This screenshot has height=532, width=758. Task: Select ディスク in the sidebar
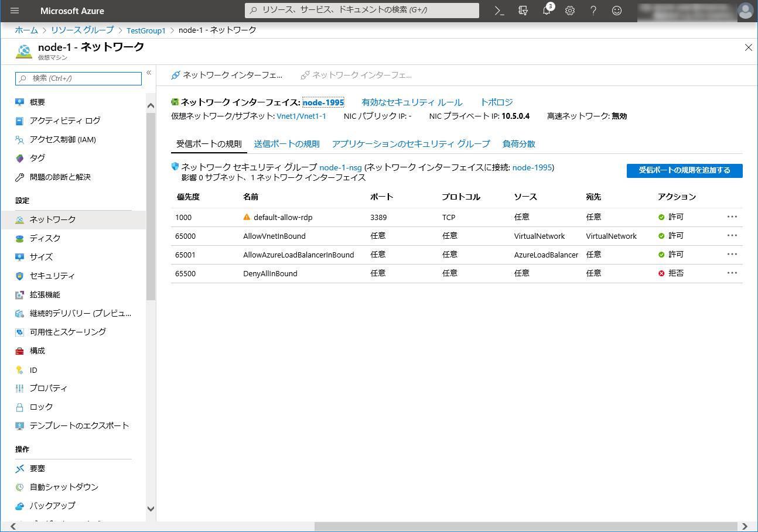[45, 238]
